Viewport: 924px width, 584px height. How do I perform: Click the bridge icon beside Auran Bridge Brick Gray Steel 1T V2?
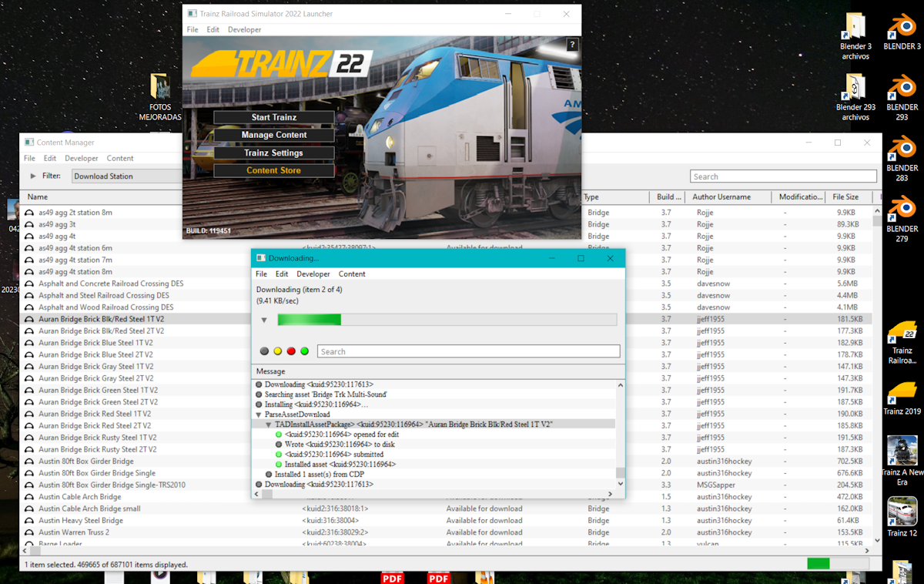coord(29,367)
